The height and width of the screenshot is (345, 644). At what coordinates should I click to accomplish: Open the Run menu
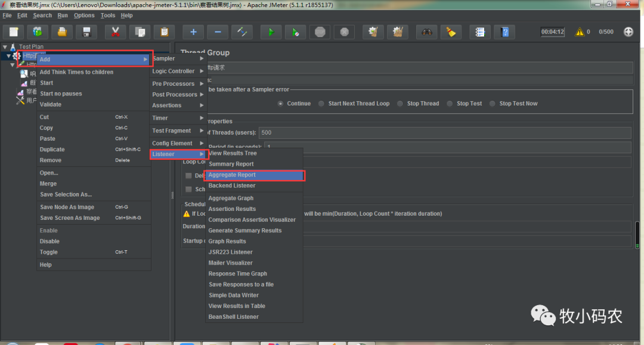tap(63, 15)
